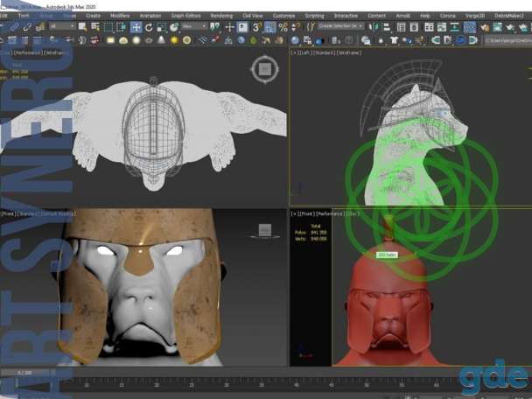Open the Customize menu
This screenshot has height=399, width=532.
tap(283, 16)
